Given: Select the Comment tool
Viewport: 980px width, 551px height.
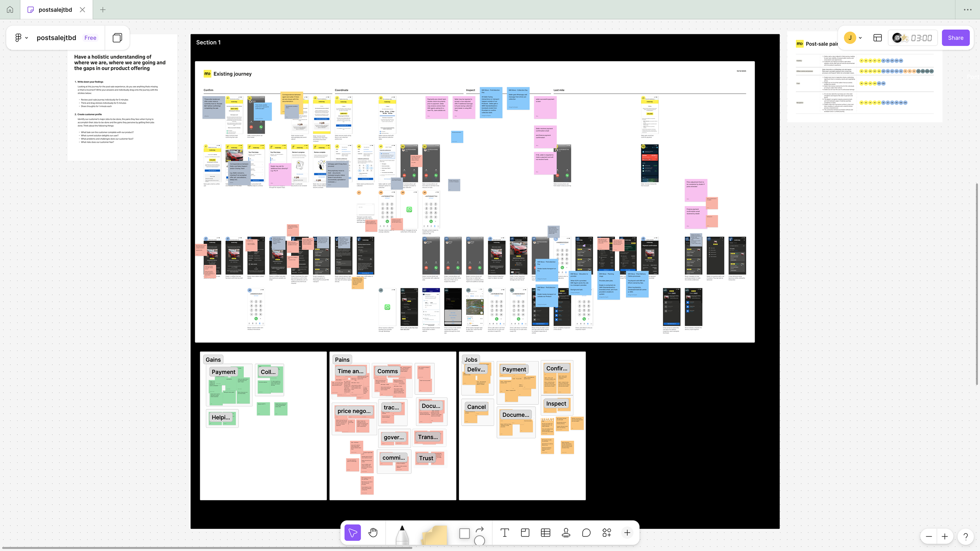Looking at the screenshot, I should tap(586, 533).
